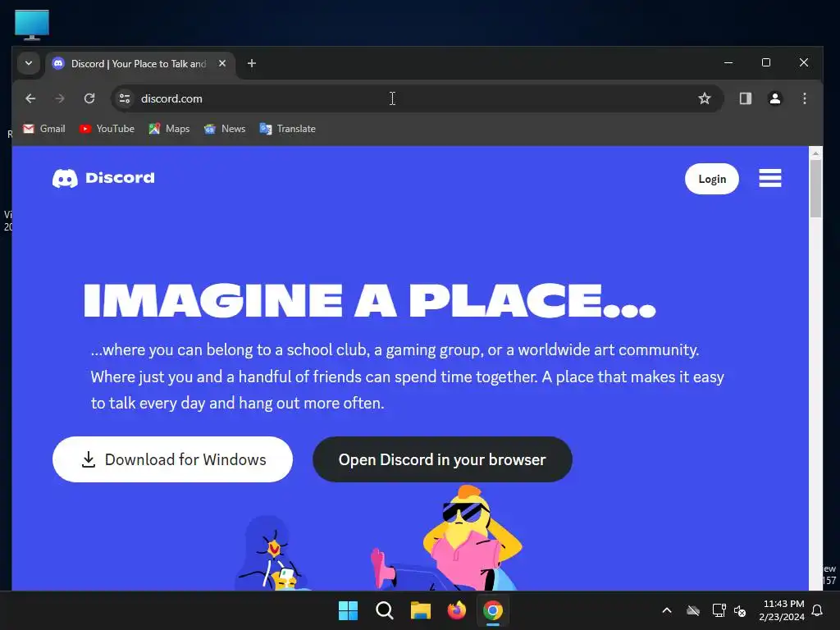Viewport: 840px width, 630px height.
Task: Select the Discord browser tab
Action: [x=140, y=64]
